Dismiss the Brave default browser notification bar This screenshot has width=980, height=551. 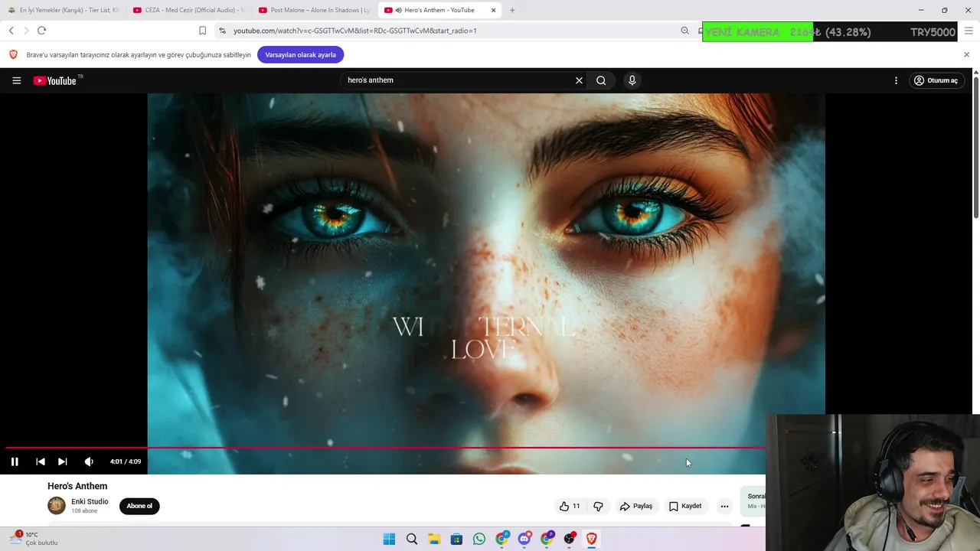coord(966,55)
